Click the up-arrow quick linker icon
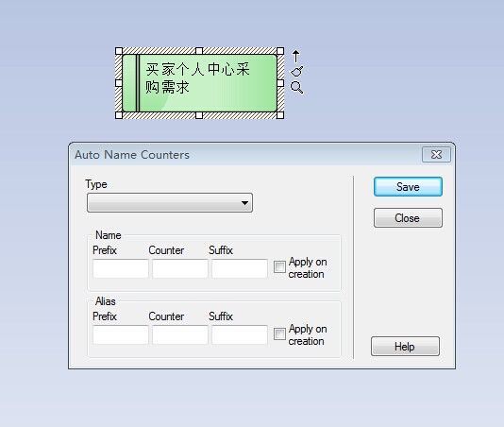The image size is (504, 427). pyautogui.click(x=296, y=56)
